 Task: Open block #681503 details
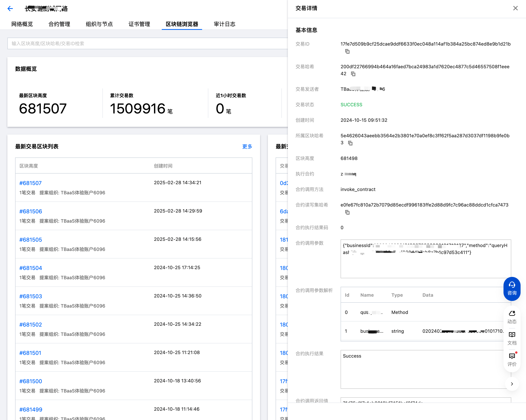(x=30, y=296)
